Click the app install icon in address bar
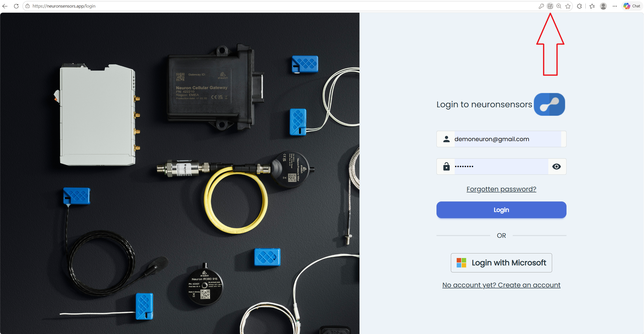 550,6
